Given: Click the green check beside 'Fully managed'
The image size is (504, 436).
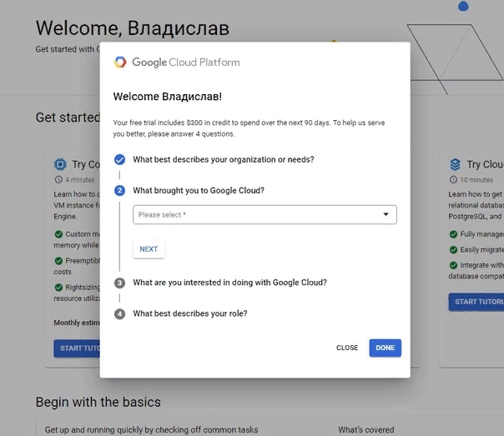Looking at the screenshot, I should pos(453,234).
